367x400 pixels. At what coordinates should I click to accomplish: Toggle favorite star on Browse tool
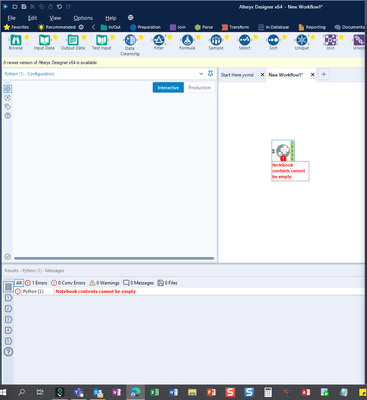27,37
